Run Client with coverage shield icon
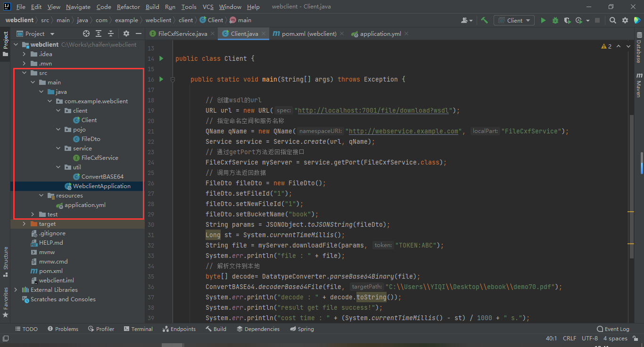644x347 pixels. [x=567, y=20]
